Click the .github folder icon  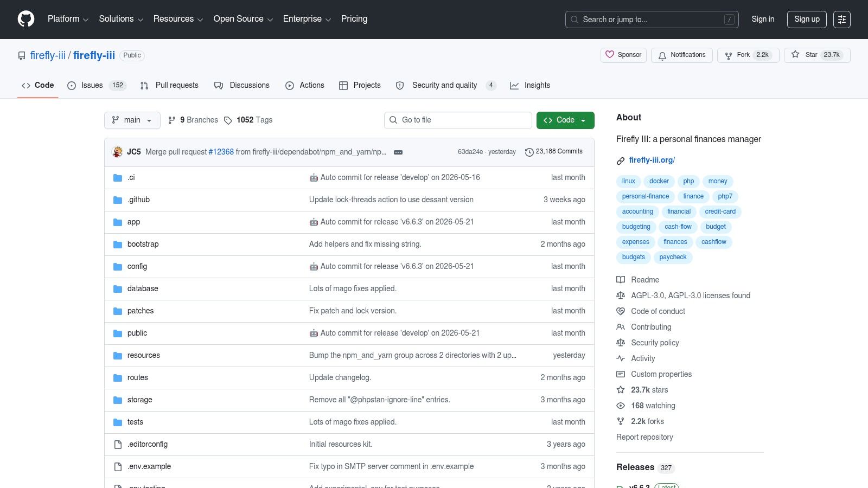pos(118,200)
